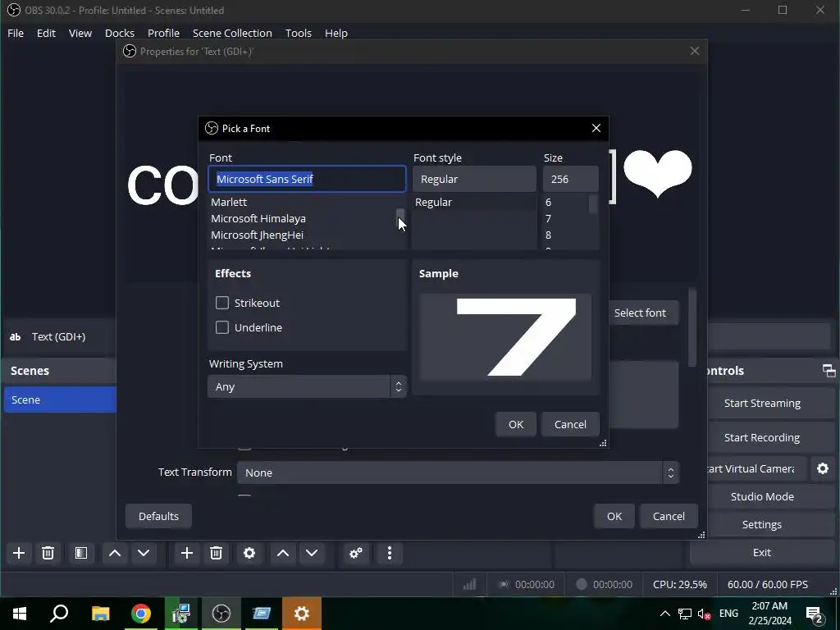Confirm font with OK in Pick a Font

(516, 424)
